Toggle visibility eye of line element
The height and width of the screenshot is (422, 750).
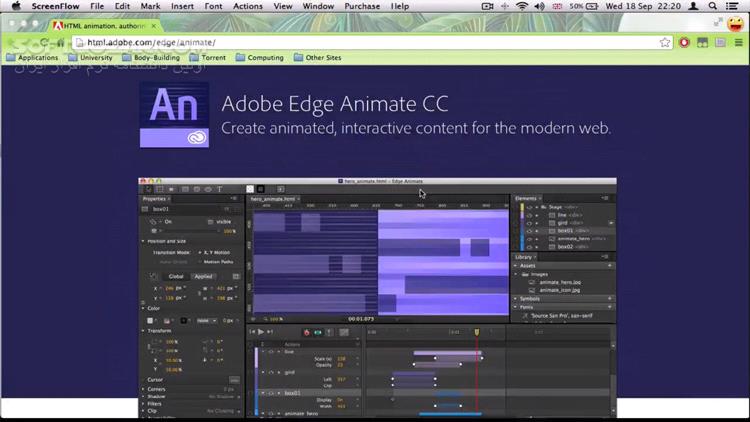tap(529, 215)
